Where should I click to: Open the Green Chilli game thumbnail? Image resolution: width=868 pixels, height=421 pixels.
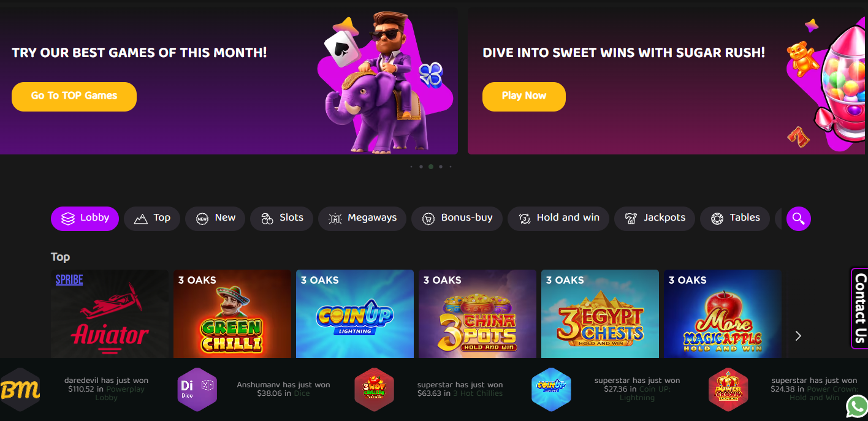pyautogui.click(x=232, y=314)
